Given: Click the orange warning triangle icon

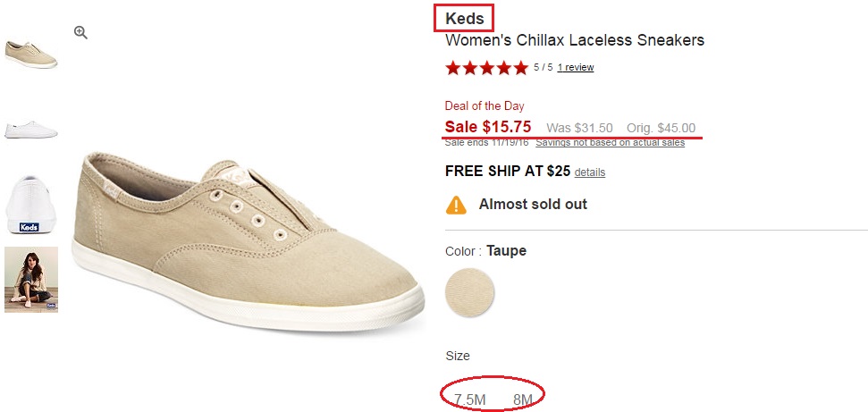Looking at the screenshot, I should (456, 205).
